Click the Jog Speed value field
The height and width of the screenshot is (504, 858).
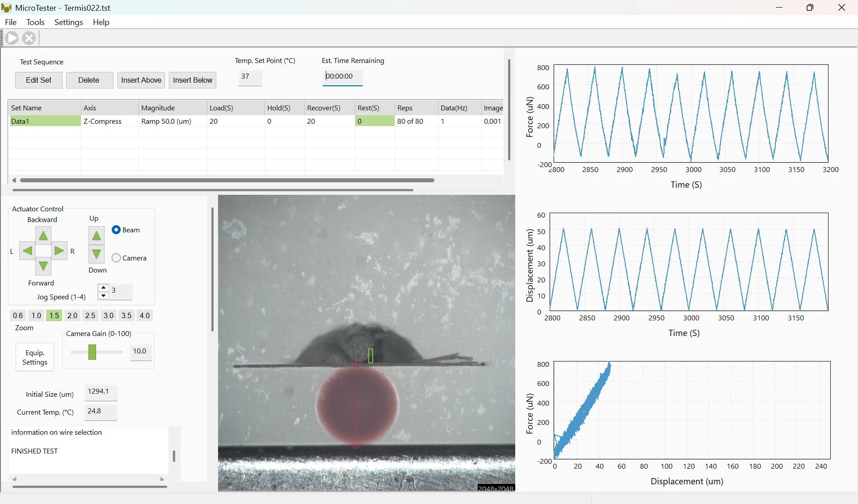coord(121,291)
